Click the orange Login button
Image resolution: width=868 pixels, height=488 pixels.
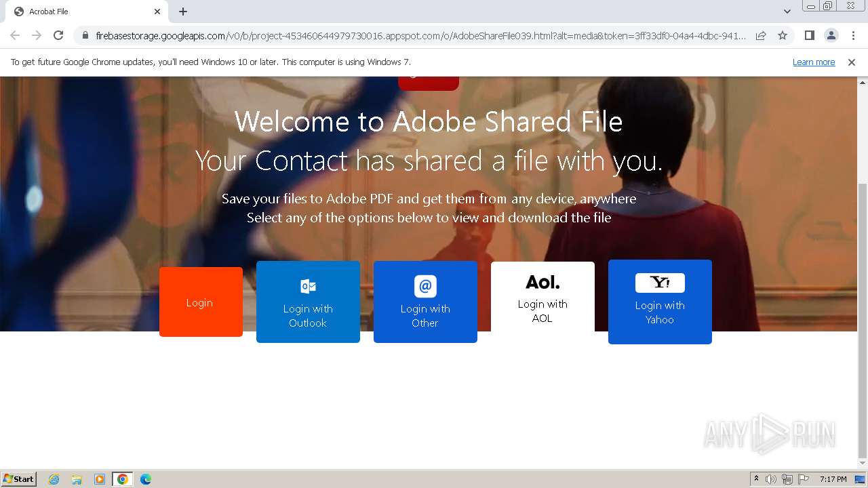pos(201,302)
